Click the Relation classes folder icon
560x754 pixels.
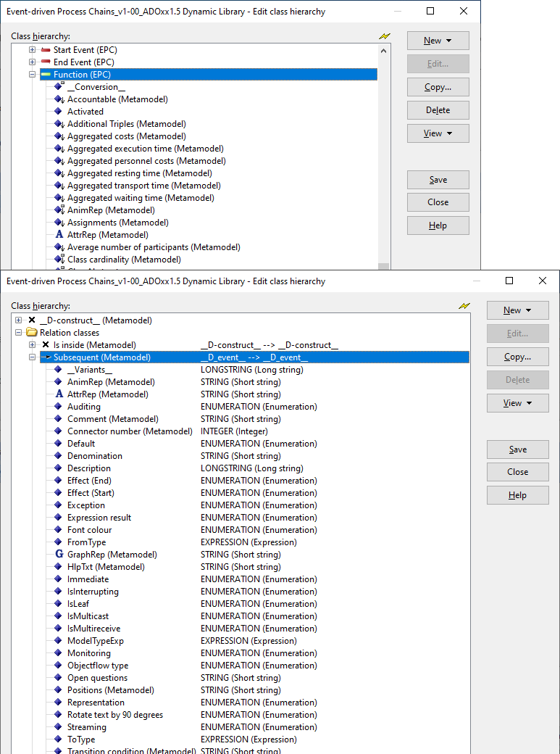[32, 333]
